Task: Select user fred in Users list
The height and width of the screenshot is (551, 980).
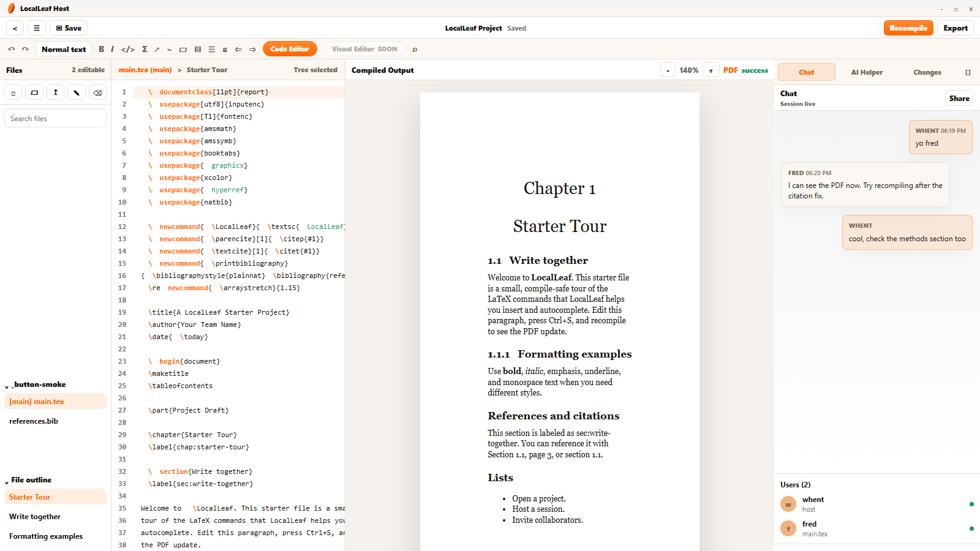Action: point(876,529)
